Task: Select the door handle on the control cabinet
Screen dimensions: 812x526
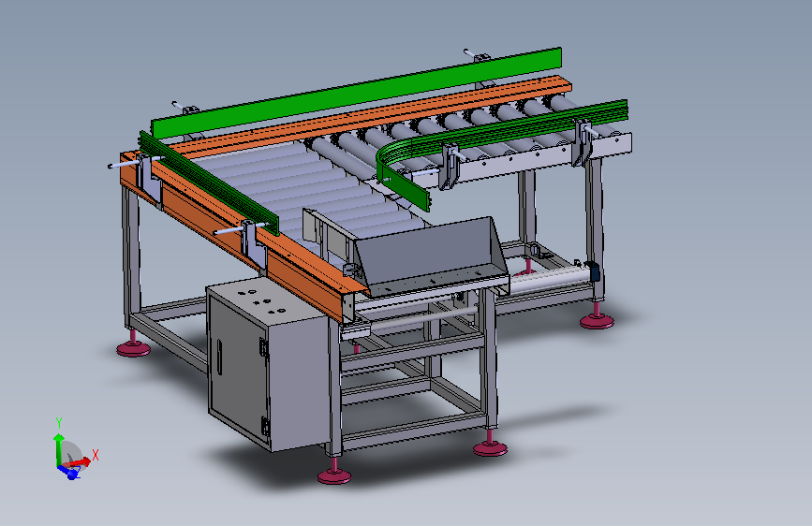Action: click(219, 358)
